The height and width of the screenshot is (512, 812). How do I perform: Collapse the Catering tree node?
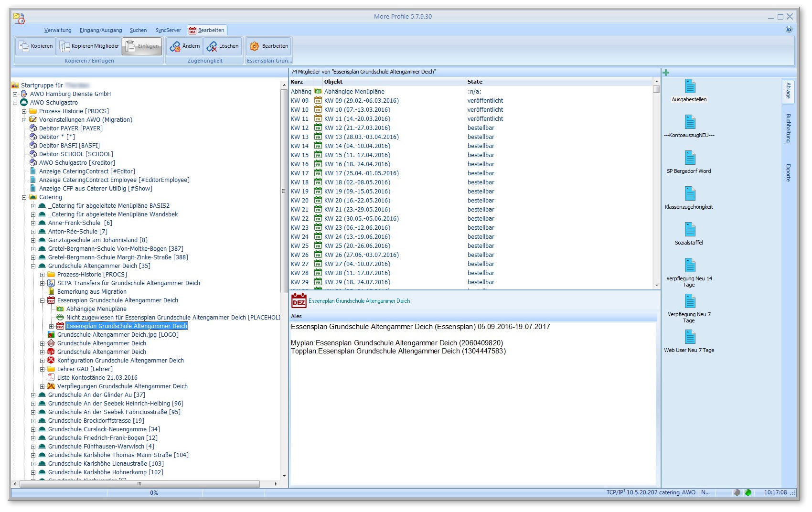(24, 197)
